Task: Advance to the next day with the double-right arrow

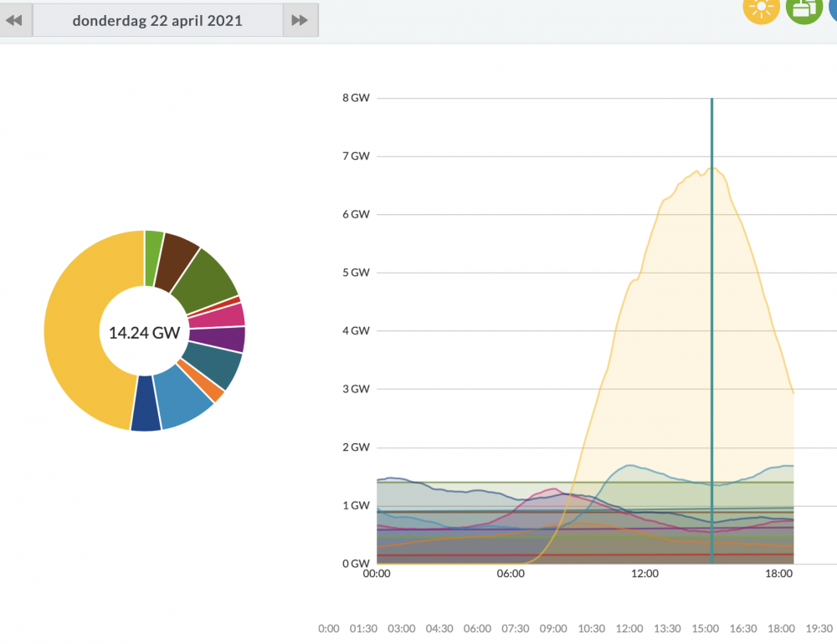Action: click(x=300, y=20)
